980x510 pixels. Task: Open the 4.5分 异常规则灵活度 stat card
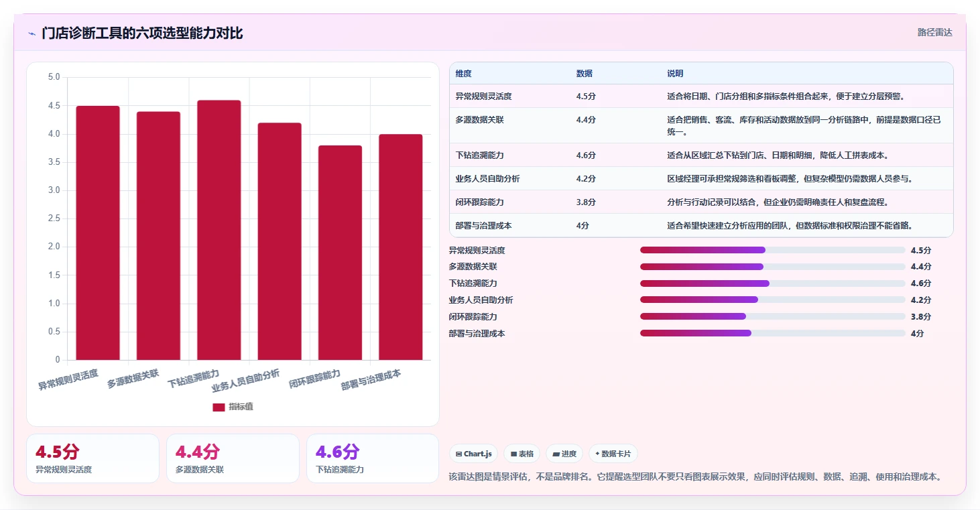point(93,458)
